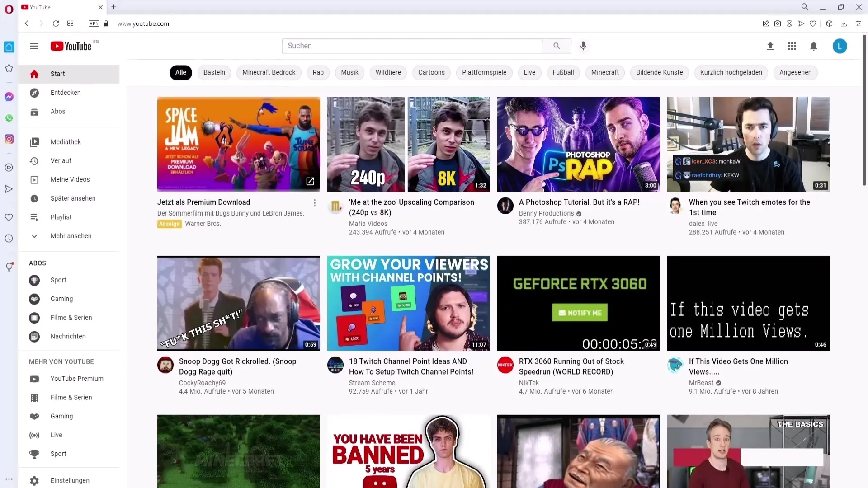
Task: Click the address bar URL
Action: (x=143, y=23)
